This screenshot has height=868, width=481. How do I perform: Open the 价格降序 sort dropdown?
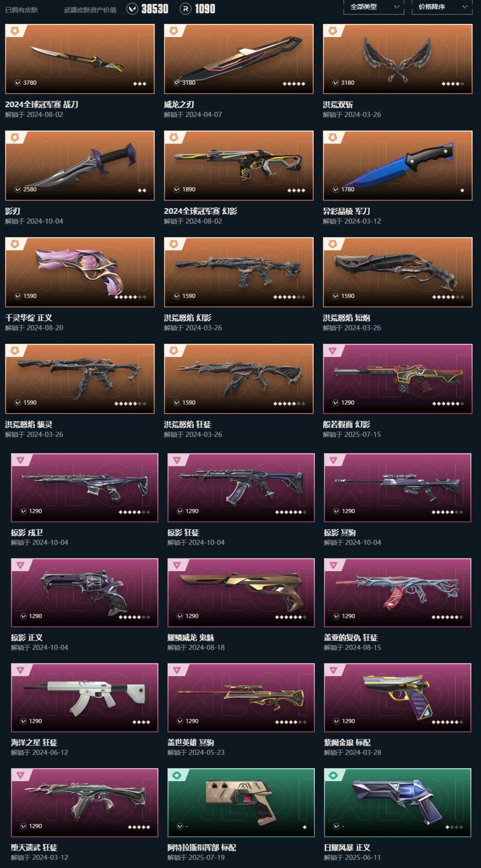point(442,7)
